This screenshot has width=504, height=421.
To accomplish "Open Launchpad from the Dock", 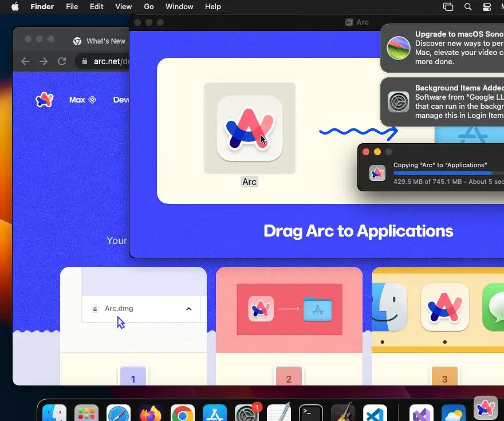I will (x=86, y=413).
